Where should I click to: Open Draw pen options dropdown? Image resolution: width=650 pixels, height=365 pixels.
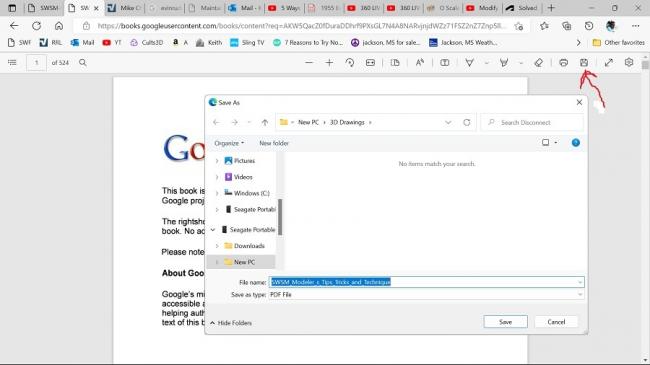click(486, 63)
